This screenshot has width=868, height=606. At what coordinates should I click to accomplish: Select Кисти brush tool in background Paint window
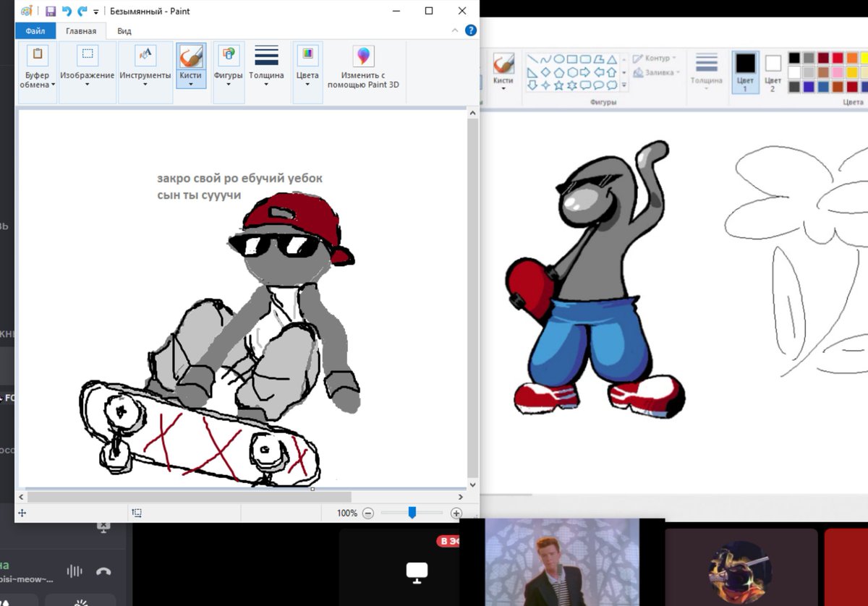pos(503,69)
